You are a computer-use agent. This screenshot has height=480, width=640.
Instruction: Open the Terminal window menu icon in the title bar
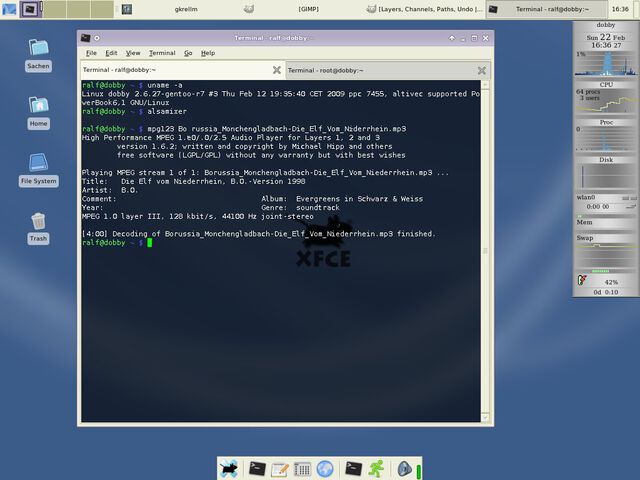click(85, 38)
